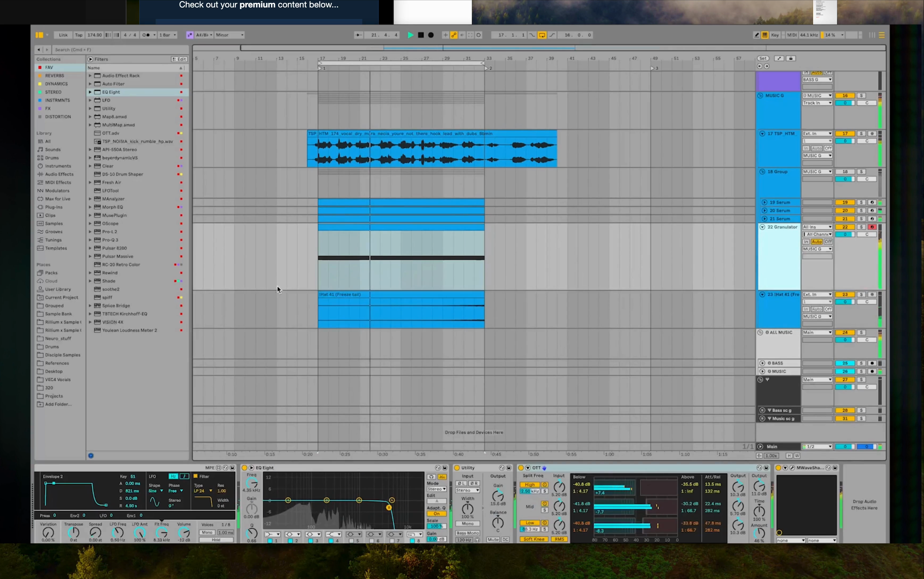Image resolution: width=924 pixels, height=579 pixels.
Task: Click the Scale Mode icon beside A#/Bb
Action: click(x=189, y=35)
